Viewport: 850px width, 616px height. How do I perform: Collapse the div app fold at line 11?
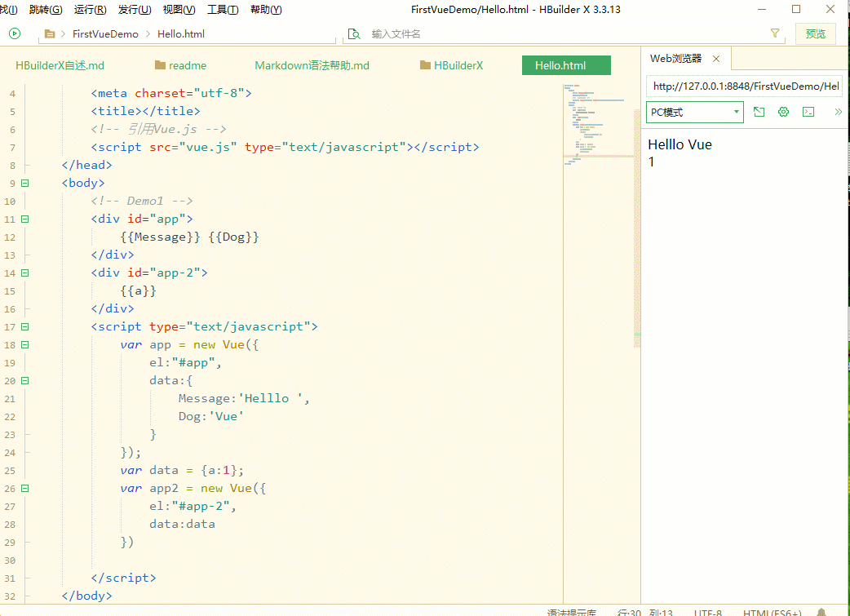pos(25,219)
